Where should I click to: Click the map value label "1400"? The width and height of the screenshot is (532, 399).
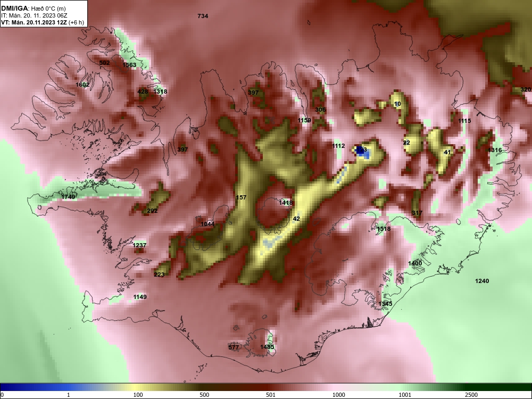(x=415, y=263)
